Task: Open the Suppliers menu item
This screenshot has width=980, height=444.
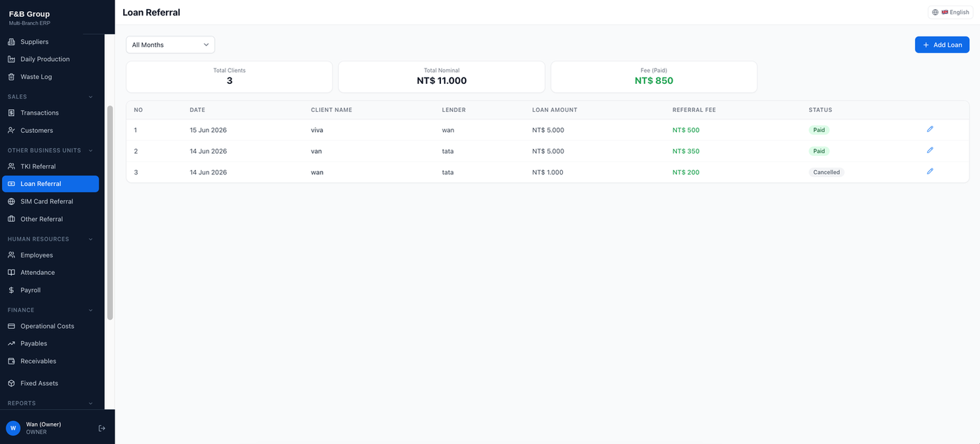Action: click(x=50, y=42)
